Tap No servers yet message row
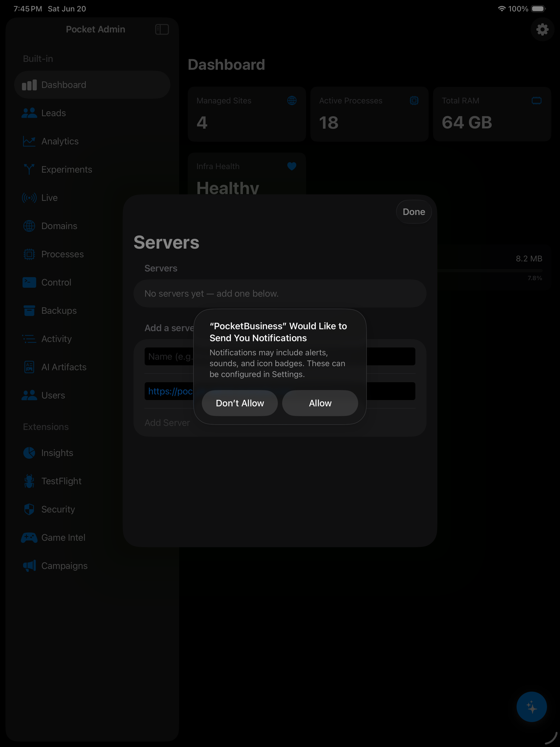Image resolution: width=560 pixels, height=747 pixels. [x=280, y=293]
